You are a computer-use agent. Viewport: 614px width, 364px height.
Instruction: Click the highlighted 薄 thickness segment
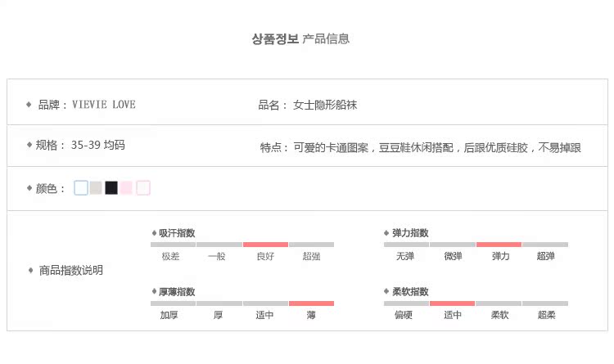(x=311, y=303)
